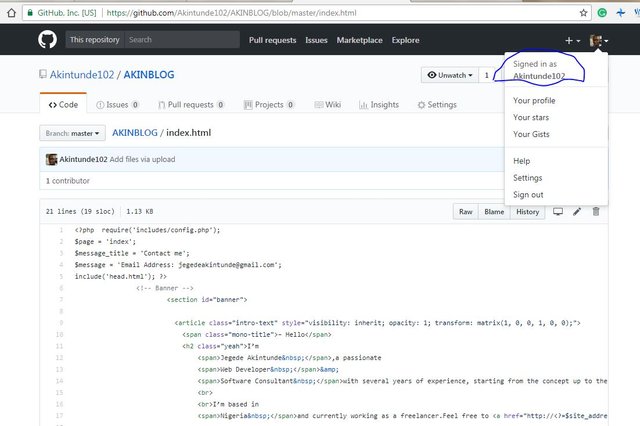This screenshot has width=640, height=426.
Task: Click the 1.13 KB file size
Action: [140, 211]
